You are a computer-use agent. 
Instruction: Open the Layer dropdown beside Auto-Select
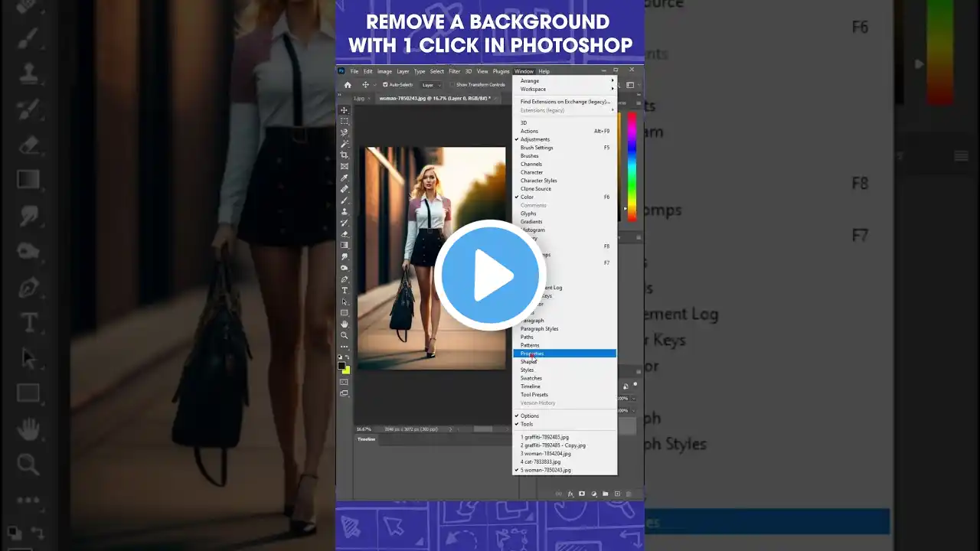coord(430,85)
